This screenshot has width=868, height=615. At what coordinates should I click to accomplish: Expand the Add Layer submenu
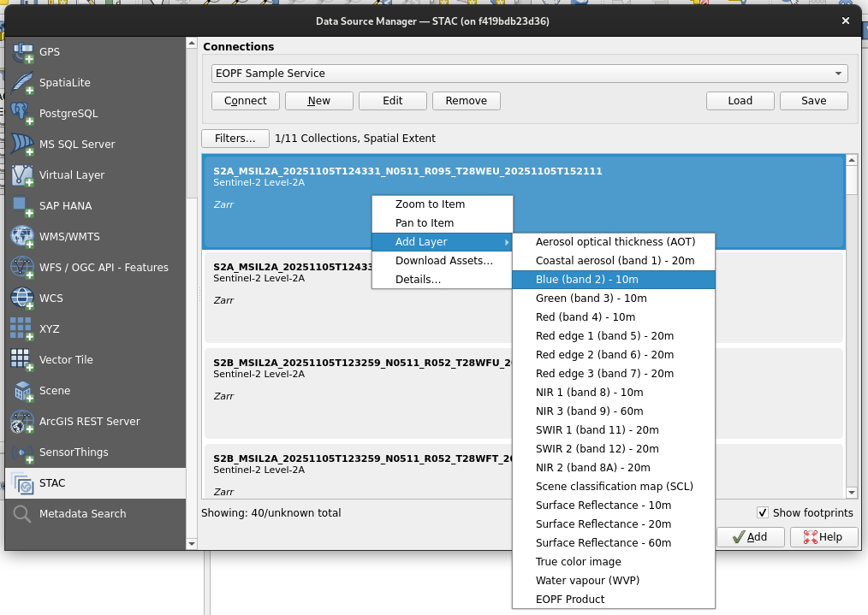pyautogui.click(x=441, y=242)
